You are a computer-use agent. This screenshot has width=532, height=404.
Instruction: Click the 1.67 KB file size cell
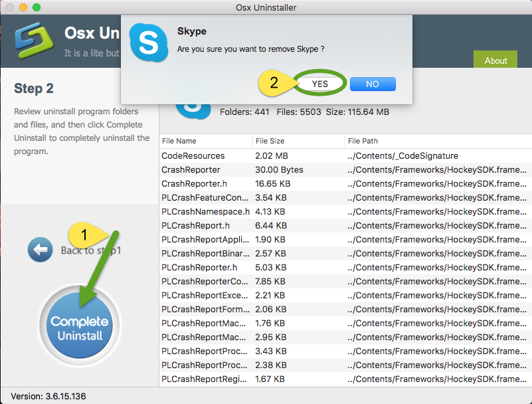click(x=270, y=379)
